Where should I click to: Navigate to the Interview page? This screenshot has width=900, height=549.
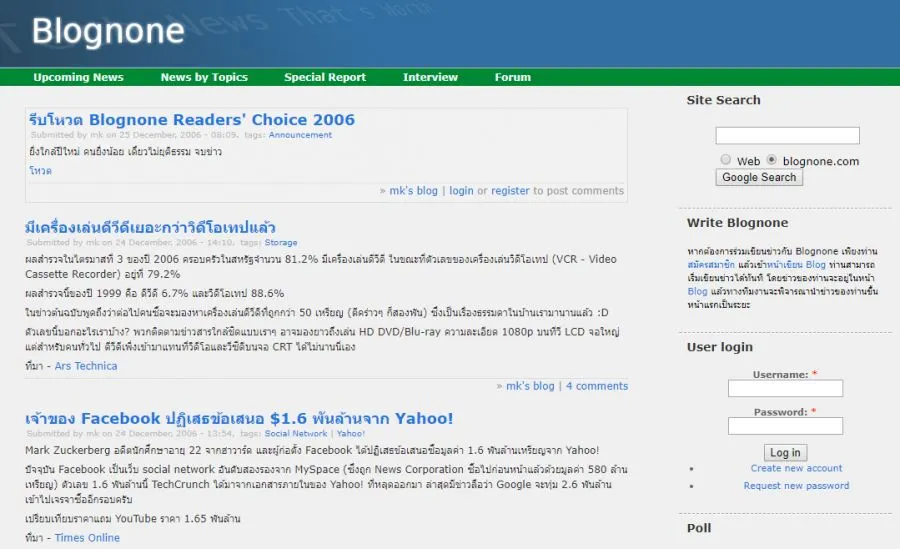[x=430, y=77]
